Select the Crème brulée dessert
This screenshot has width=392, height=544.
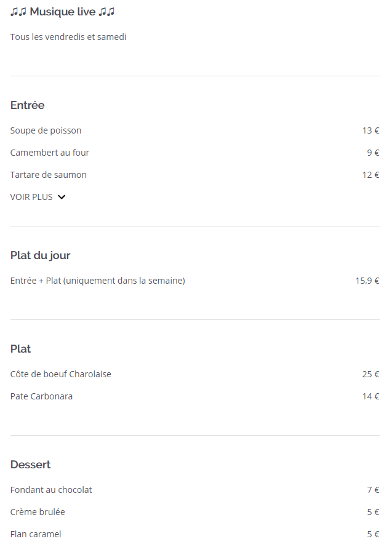click(38, 512)
